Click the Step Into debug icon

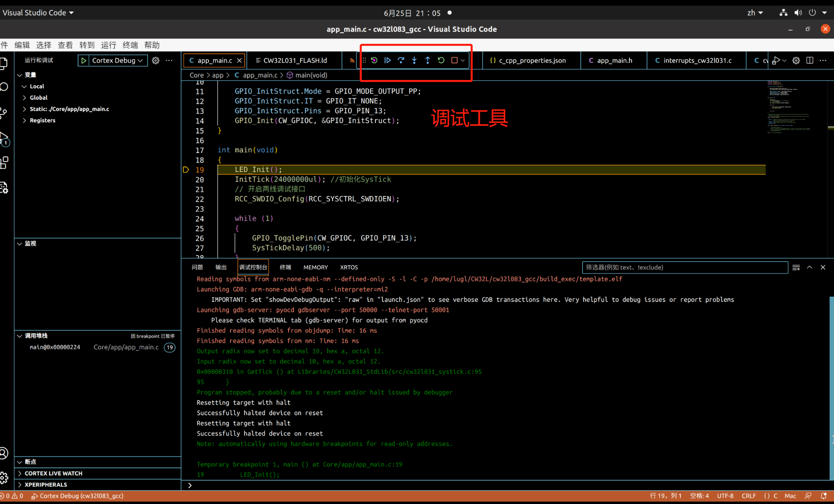pos(414,60)
